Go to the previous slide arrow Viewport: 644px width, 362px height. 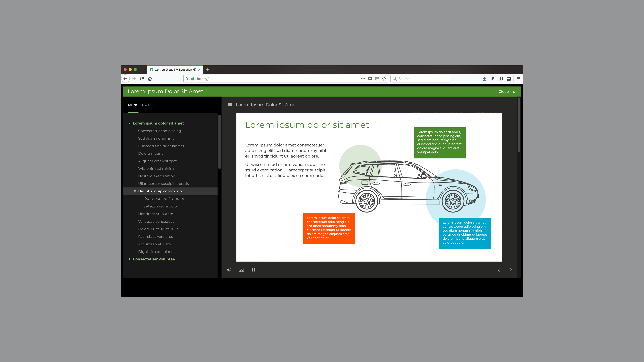[x=498, y=270]
